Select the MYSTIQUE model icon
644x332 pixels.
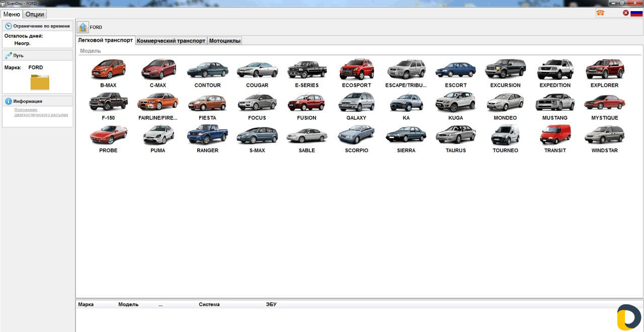point(605,102)
